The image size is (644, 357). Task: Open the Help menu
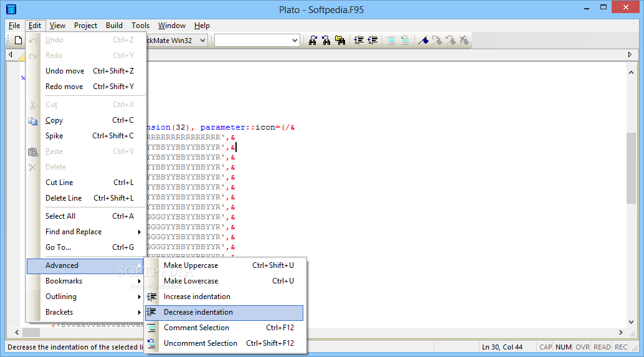point(202,26)
